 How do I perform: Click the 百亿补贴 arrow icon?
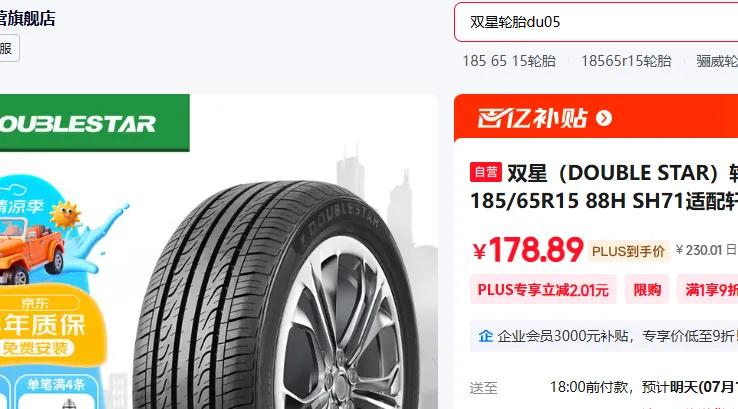(x=604, y=118)
